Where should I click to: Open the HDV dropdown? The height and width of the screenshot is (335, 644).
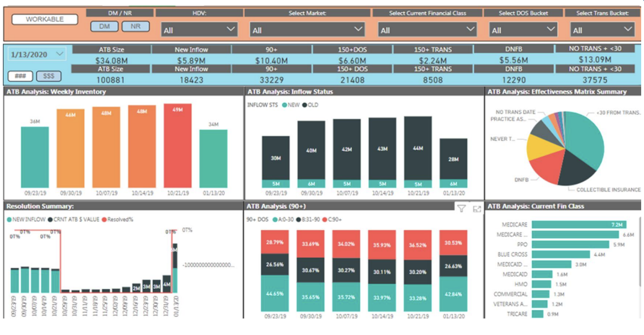click(199, 30)
